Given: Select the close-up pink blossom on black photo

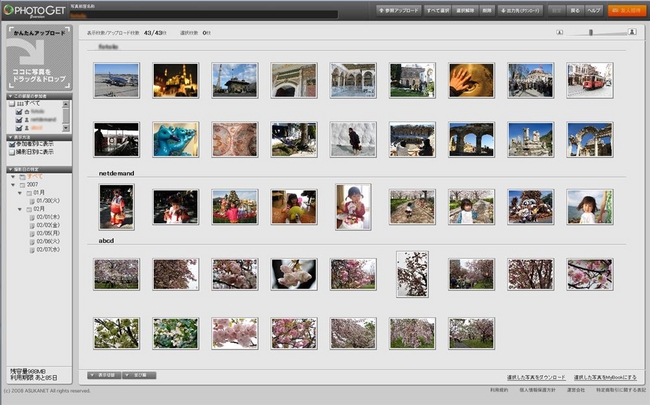Looking at the screenshot, I should 294,274.
